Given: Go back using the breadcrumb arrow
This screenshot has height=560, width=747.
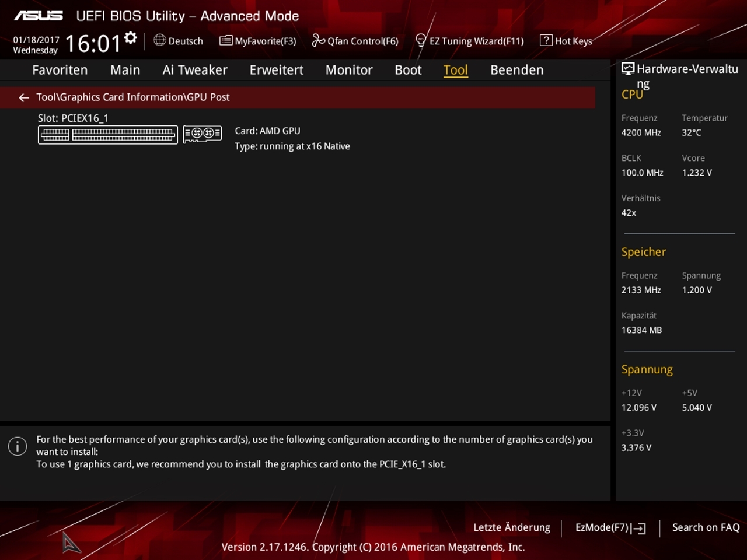Looking at the screenshot, I should pos(24,97).
